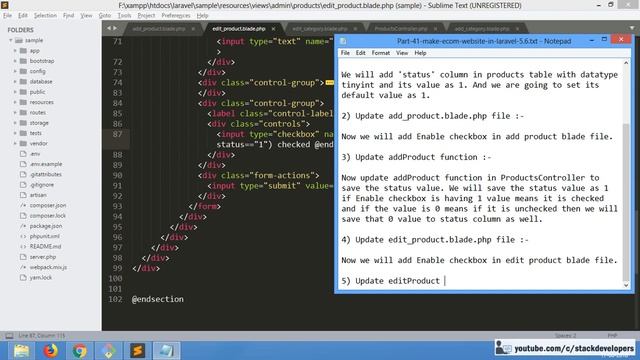Screen dimensions: 640x360
Task: Go to previous tab with left arrow
Action: coord(109,28)
